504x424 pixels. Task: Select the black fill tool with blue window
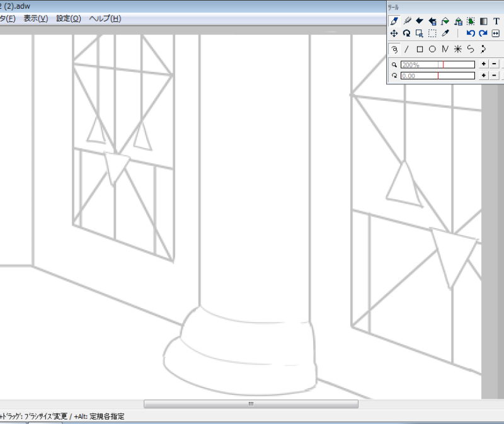pyautogui.click(x=432, y=21)
